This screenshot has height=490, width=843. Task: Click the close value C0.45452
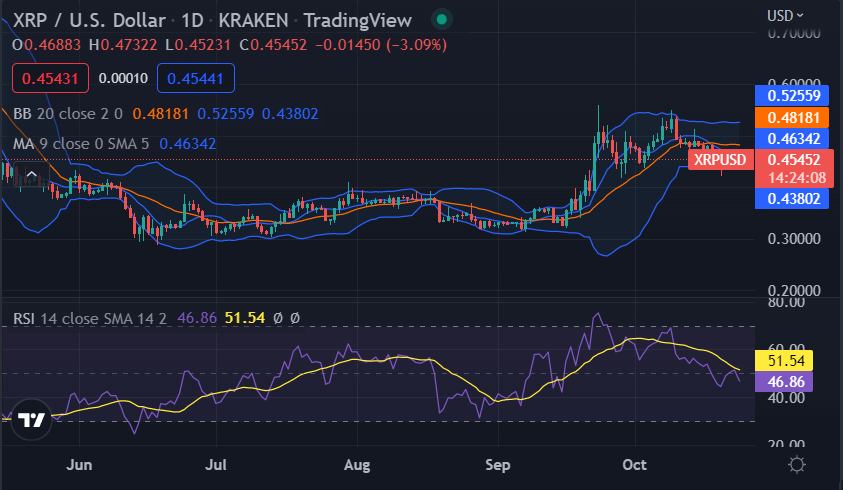click(x=273, y=45)
